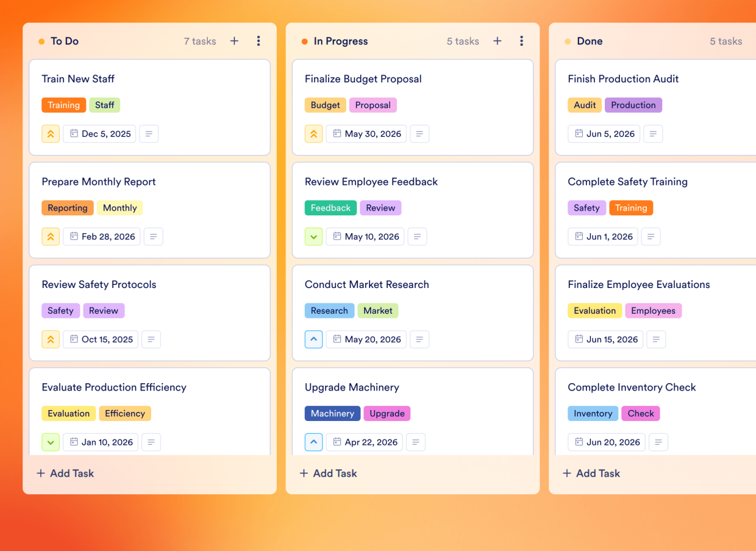Click the calendar icon on Finish Production Audit

(x=578, y=134)
